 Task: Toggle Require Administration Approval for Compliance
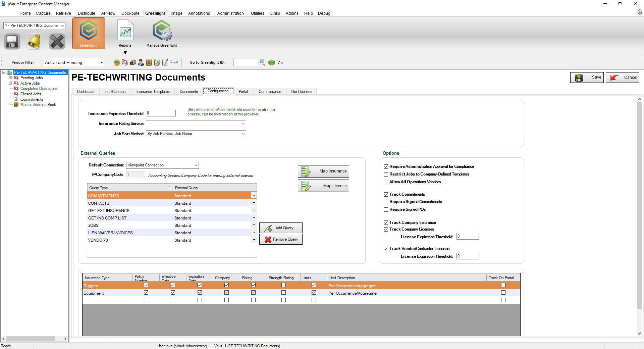pos(386,166)
